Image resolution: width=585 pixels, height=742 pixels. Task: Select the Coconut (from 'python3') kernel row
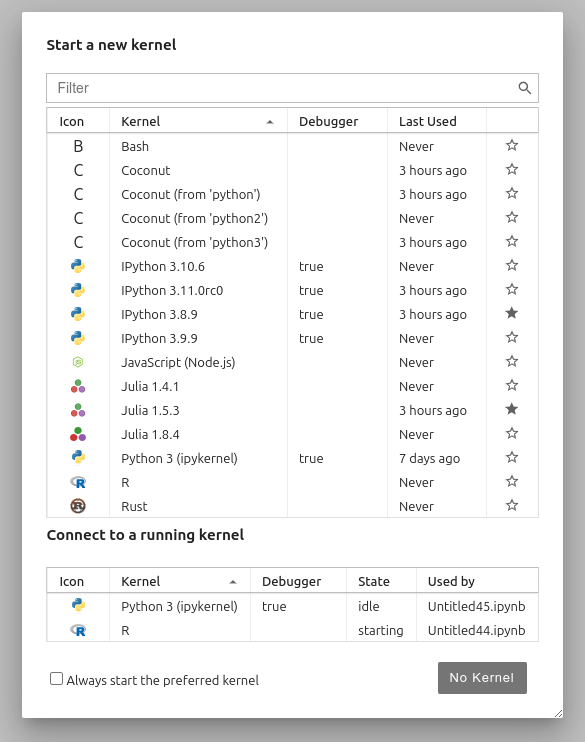[x=292, y=242]
